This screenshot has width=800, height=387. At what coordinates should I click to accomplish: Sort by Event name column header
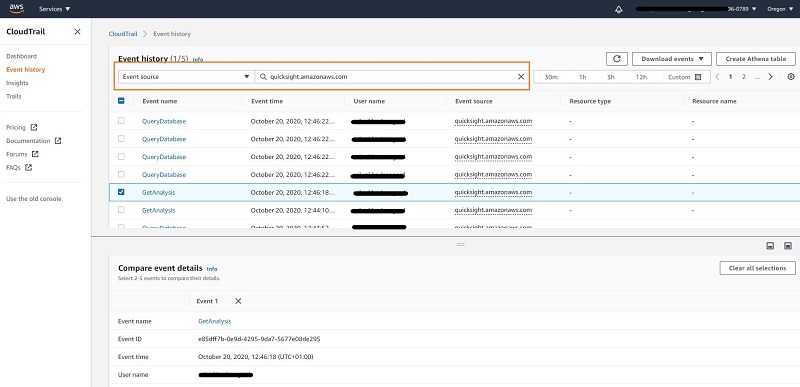[160, 101]
